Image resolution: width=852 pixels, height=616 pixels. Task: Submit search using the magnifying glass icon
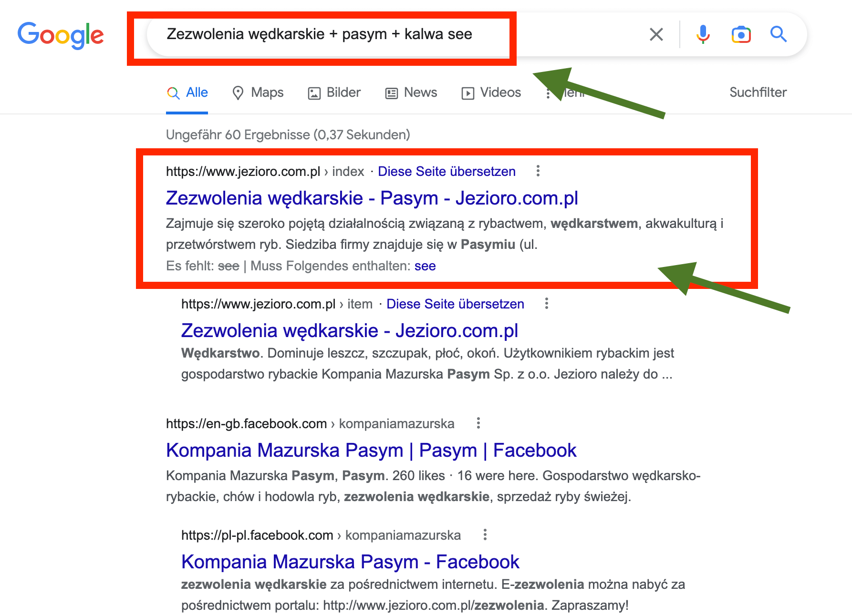tap(779, 34)
